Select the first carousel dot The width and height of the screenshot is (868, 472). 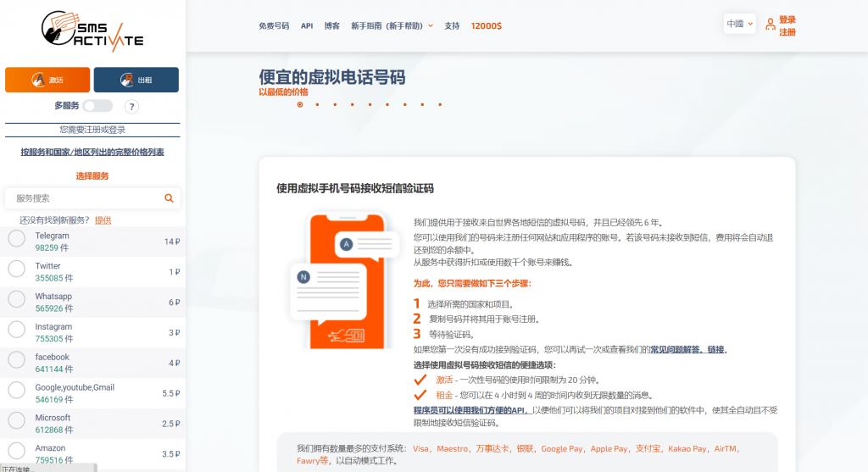coord(300,104)
